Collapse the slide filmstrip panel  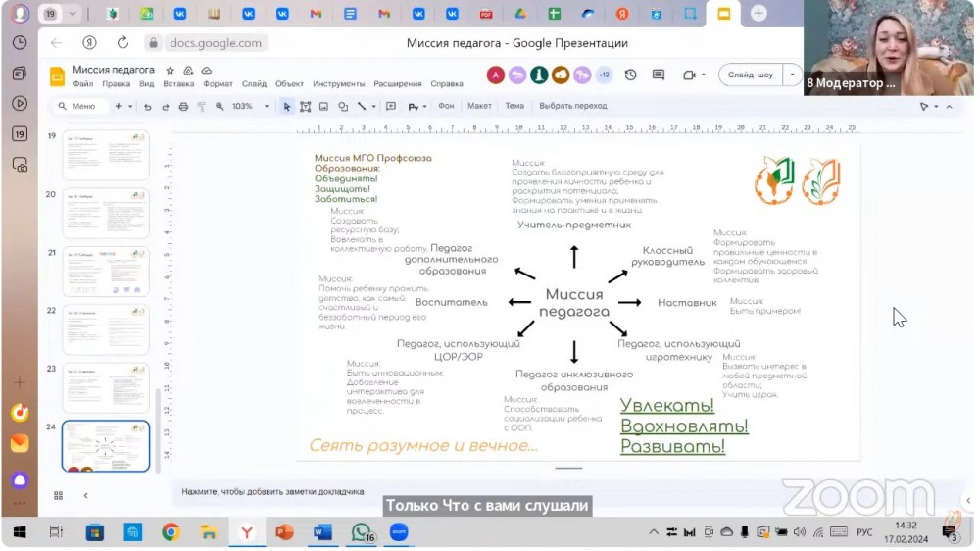coord(85,495)
